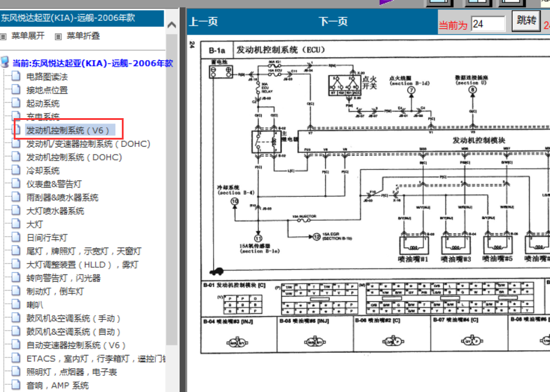Click the root node icon for 东风悦达起亚 远舰
550x392 pixels.
tap(5, 62)
